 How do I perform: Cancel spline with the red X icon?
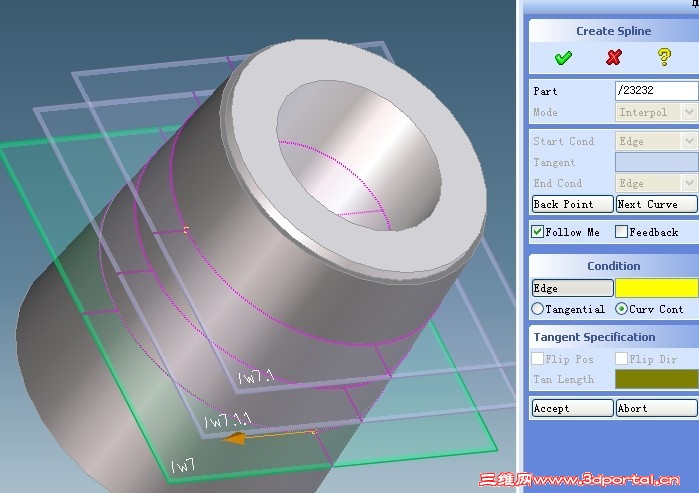[x=614, y=57]
